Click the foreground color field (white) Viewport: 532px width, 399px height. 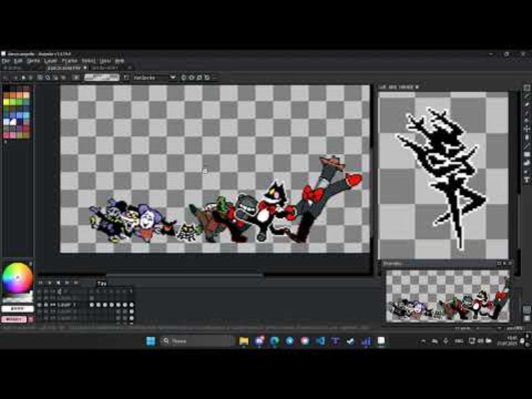click(18, 309)
